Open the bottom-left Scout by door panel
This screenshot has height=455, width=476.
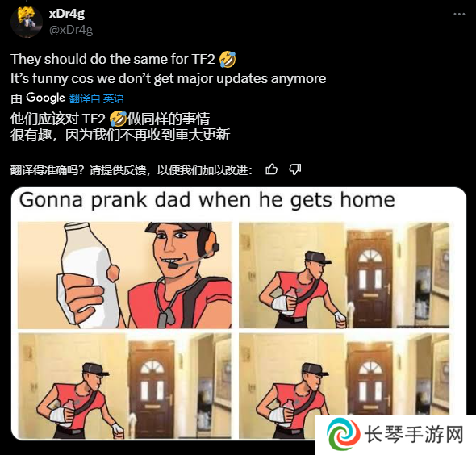[124, 386]
